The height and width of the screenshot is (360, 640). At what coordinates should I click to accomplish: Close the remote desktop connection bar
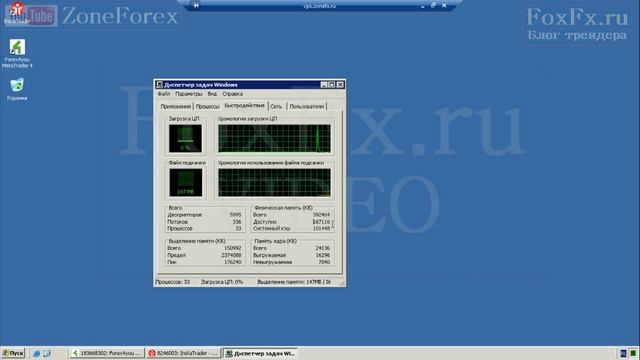tap(444, 5)
